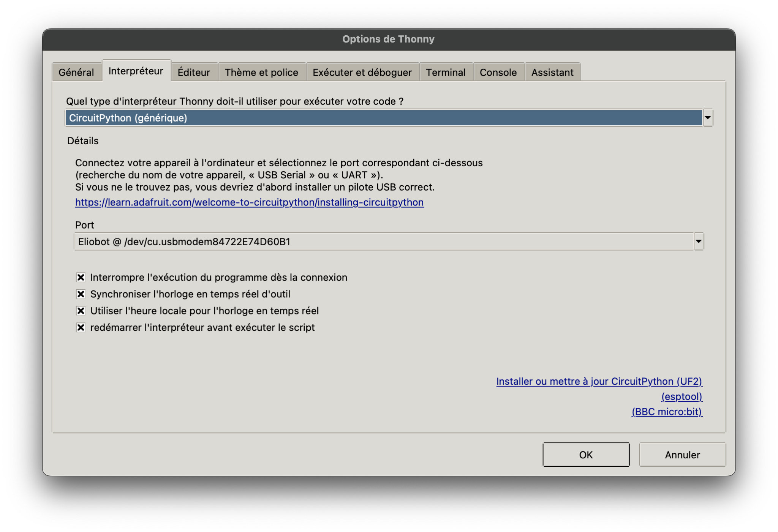Toggle redémarrer l'interpréteur avant exécuter checkbox
The image size is (778, 532).
81,327
